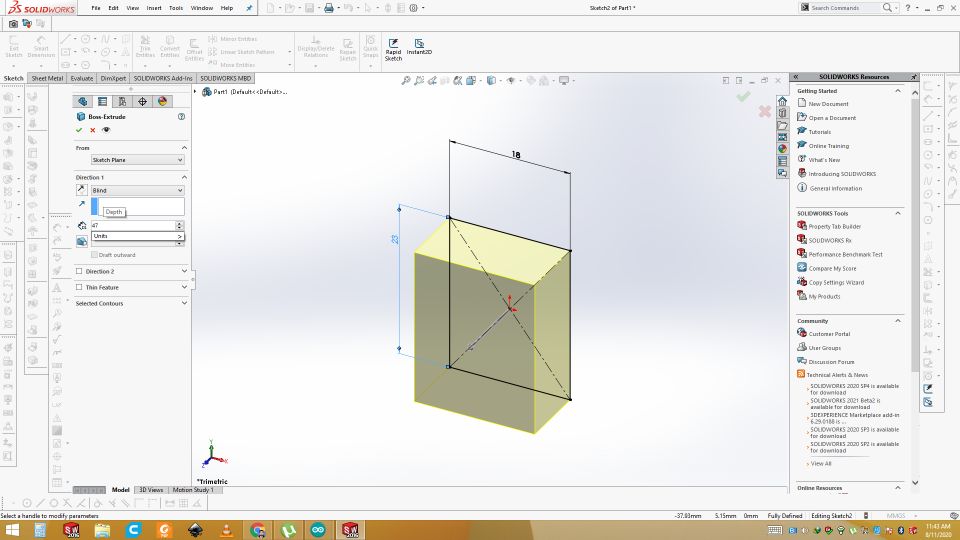Open Appearances task pane color ball
Screen dimensions: 960x540
point(782,149)
